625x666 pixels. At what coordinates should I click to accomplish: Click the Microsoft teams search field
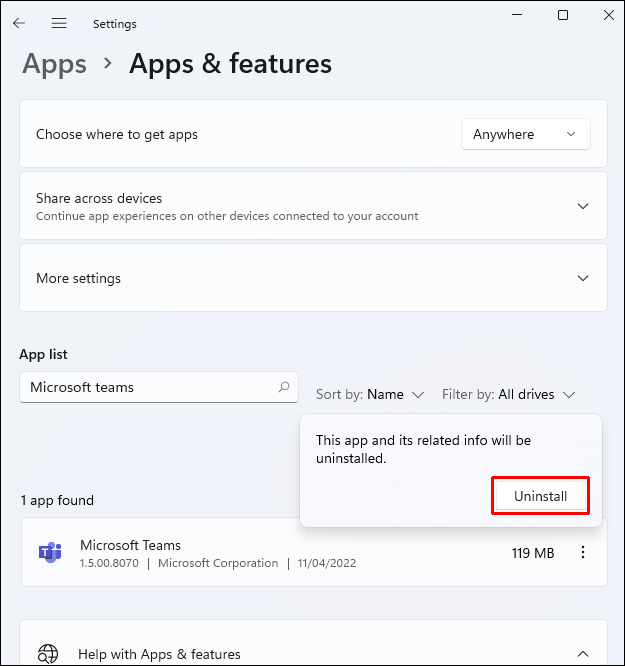pos(145,387)
